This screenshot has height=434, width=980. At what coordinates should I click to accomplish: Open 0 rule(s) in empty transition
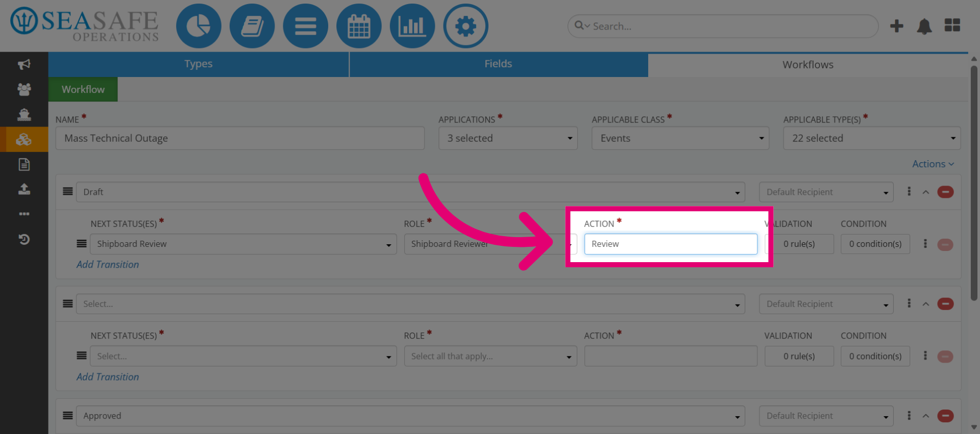799,356
